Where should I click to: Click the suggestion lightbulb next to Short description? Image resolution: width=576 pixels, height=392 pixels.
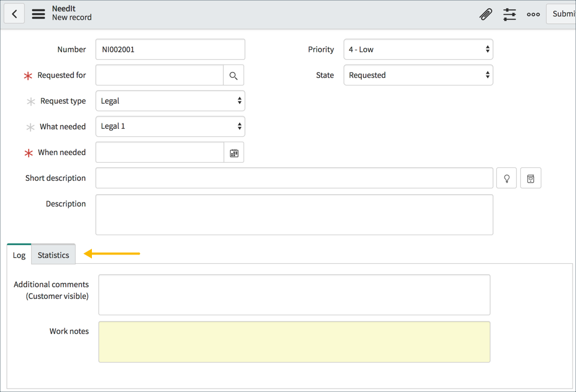(x=506, y=178)
